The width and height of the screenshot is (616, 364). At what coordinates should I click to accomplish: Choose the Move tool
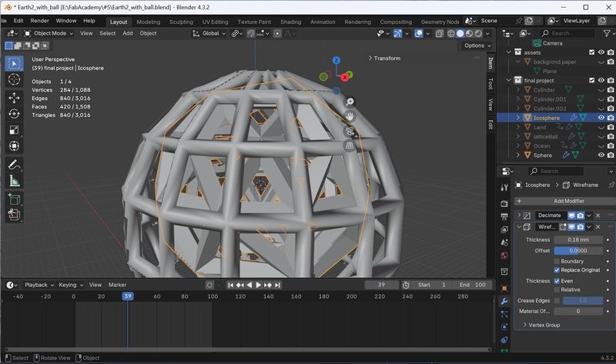[14, 98]
